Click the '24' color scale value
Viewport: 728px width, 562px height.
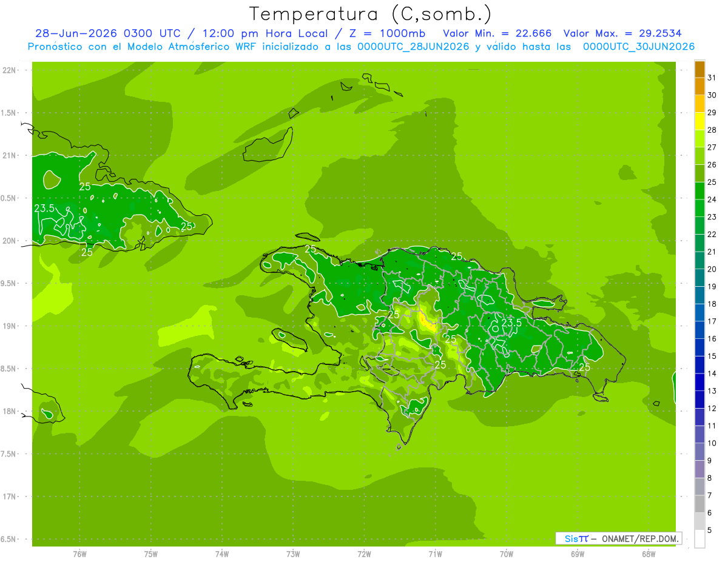point(712,199)
